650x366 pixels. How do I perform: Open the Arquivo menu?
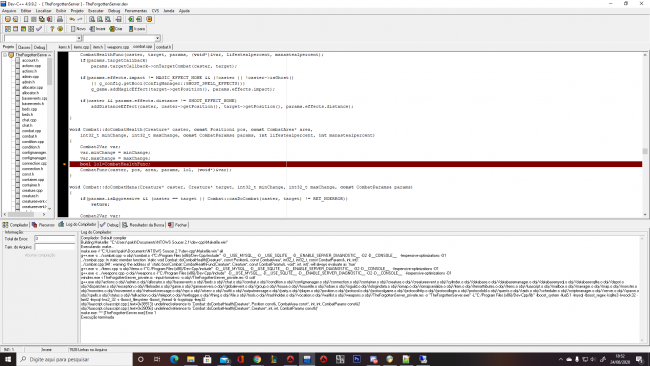point(9,11)
